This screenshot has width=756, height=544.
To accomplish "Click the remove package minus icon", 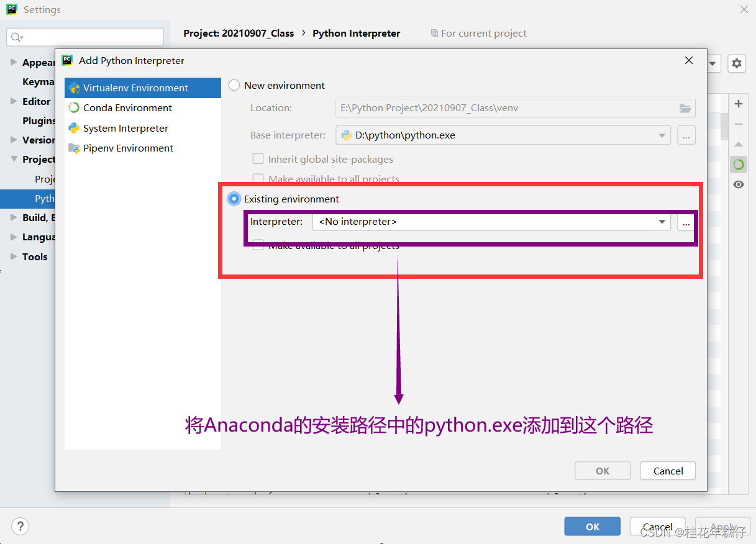I will [x=739, y=124].
